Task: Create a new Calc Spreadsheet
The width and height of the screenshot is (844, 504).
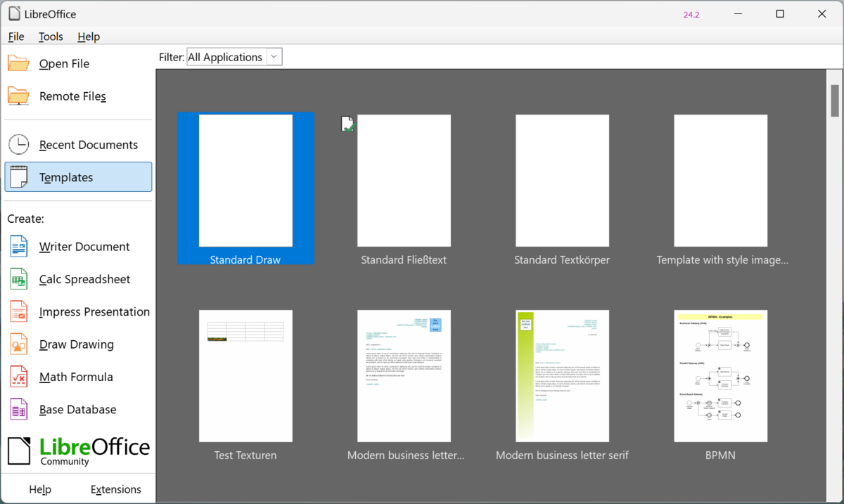Action: (78, 279)
